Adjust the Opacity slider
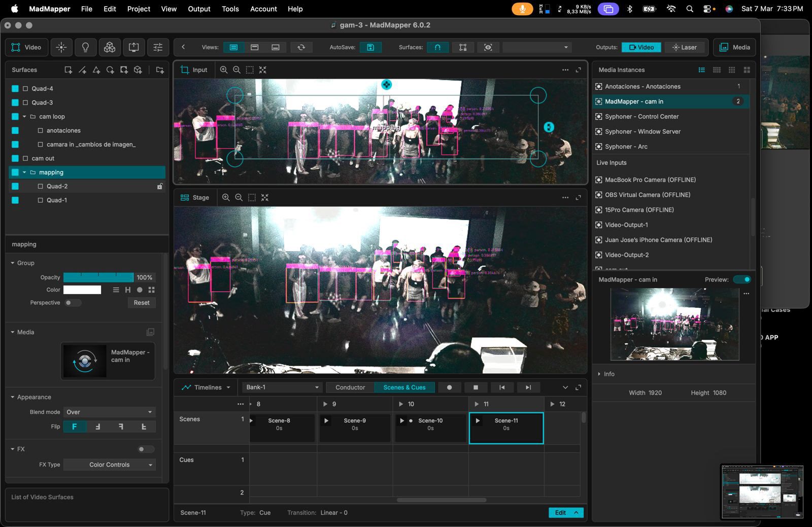The width and height of the screenshot is (812, 527). 98,277
